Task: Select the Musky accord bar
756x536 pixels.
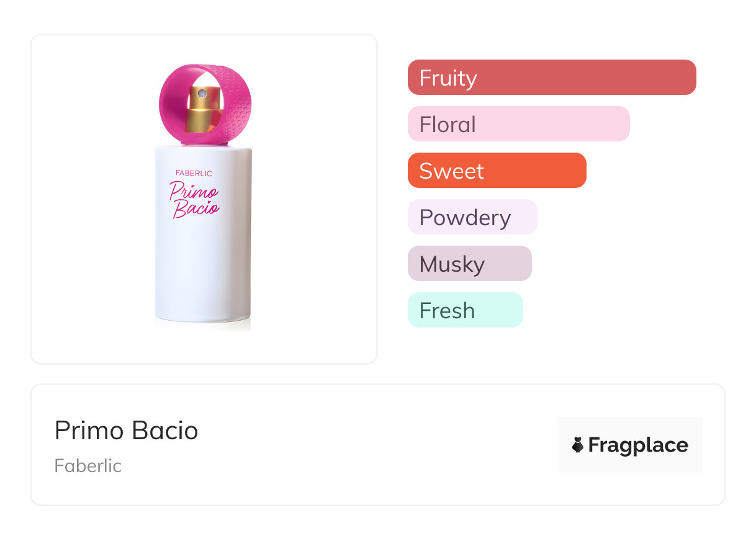Action: pos(469,264)
